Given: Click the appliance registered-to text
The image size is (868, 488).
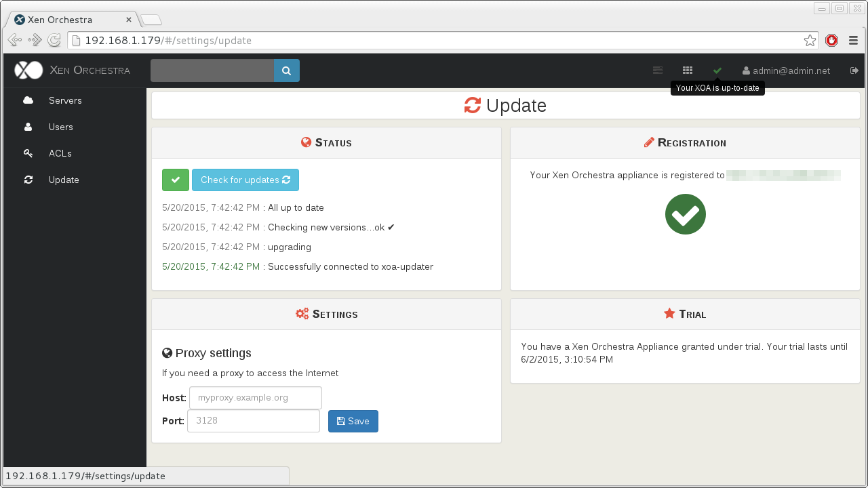Looking at the screenshot, I should tap(627, 176).
